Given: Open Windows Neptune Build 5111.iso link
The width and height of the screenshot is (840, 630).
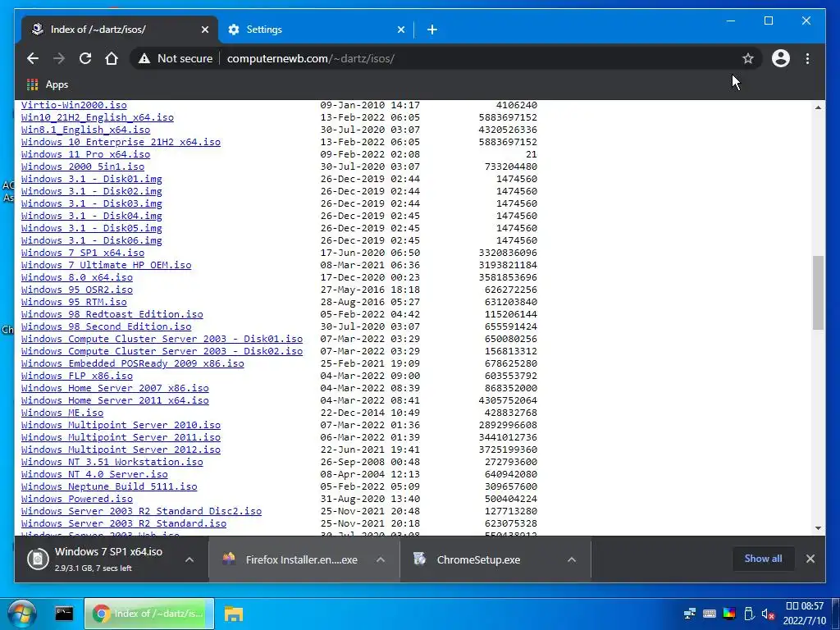Looking at the screenshot, I should point(109,487).
